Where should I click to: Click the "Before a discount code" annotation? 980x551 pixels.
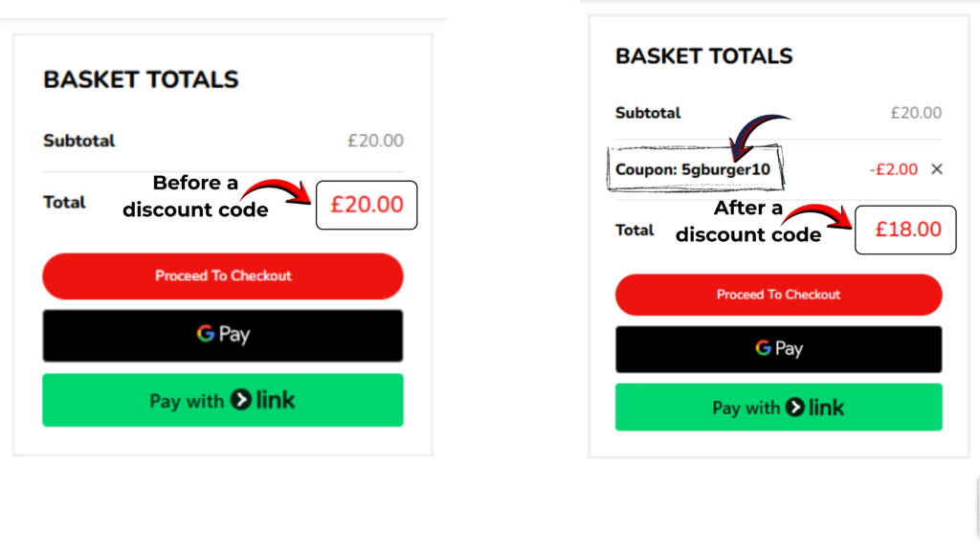pos(194,196)
